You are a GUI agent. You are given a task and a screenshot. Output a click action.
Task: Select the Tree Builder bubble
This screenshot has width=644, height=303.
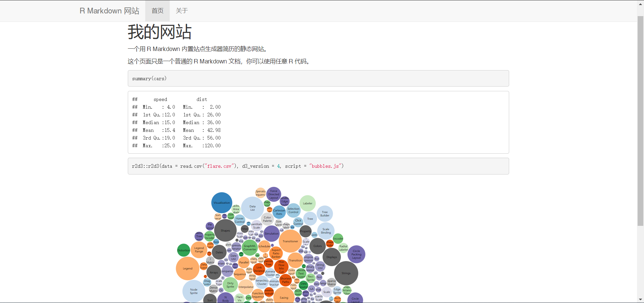point(325,214)
